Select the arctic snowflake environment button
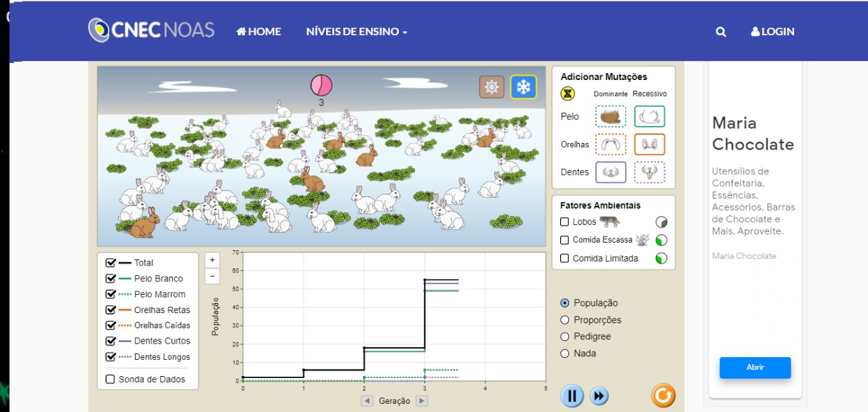Image resolution: width=868 pixels, height=412 pixels. click(x=523, y=87)
